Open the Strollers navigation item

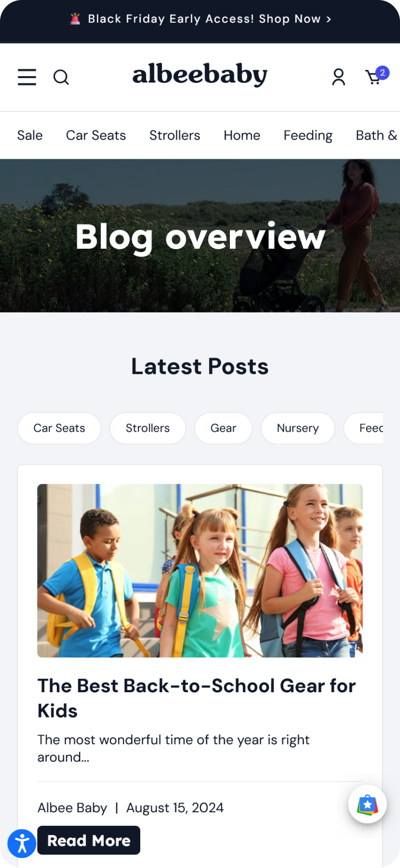pyautogui.click(x=175, y=135)
